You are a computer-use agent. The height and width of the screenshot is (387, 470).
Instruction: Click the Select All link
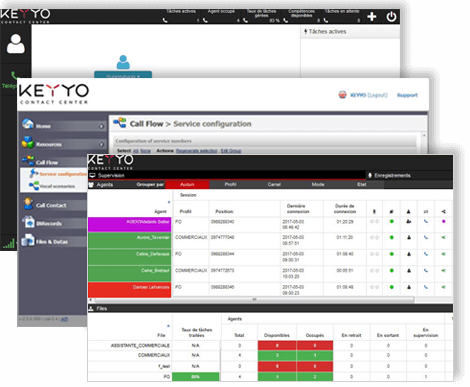point(136,151)
